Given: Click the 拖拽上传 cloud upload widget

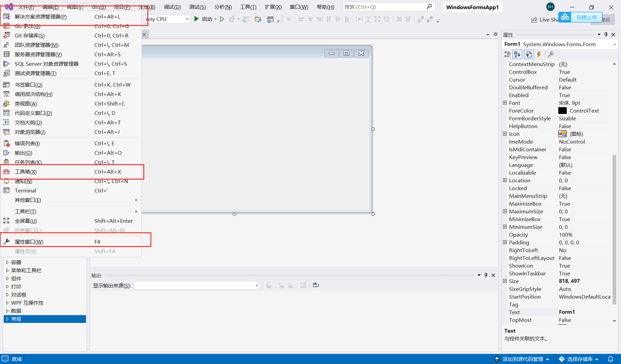Looking at the screenshot, I should [580, 17].
